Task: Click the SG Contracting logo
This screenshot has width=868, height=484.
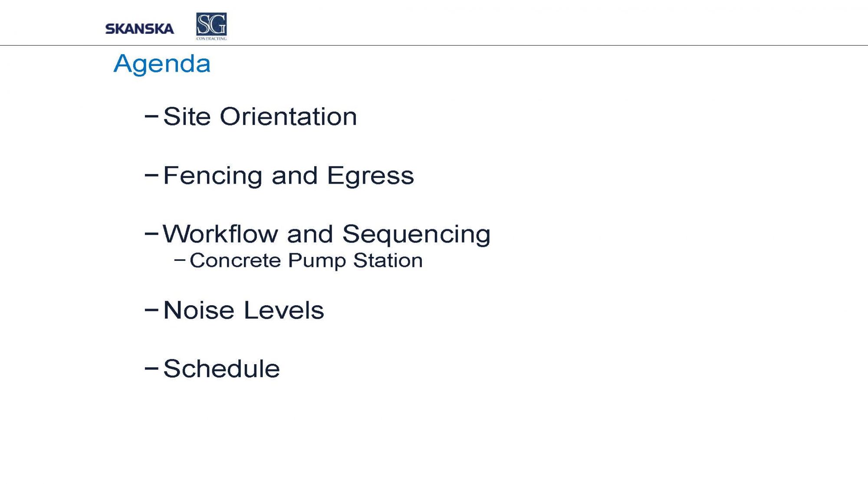Action: tap(211, 26)
